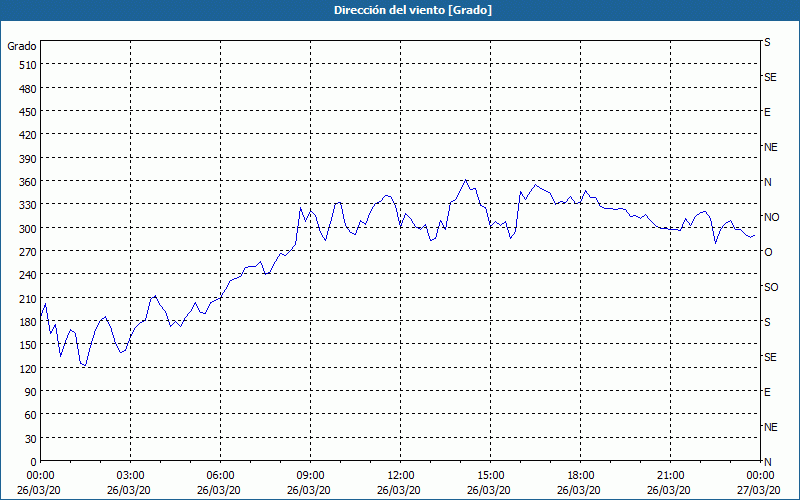The image size is (800, 500).
Task: Pick the 120 degree axis label
Action: coord(29,369)
